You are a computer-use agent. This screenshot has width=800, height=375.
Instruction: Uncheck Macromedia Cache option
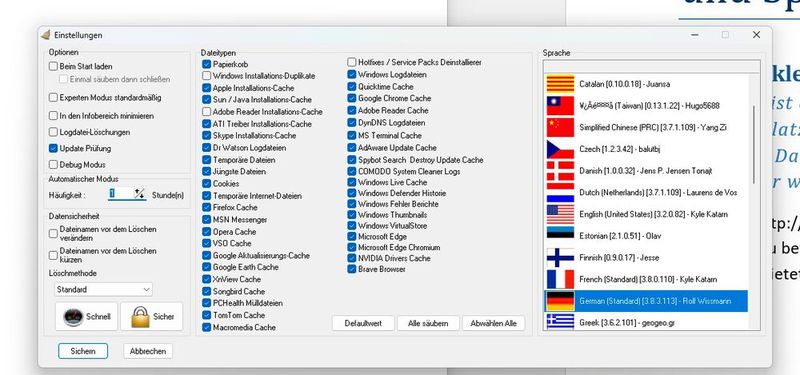(x=206, y=327)
